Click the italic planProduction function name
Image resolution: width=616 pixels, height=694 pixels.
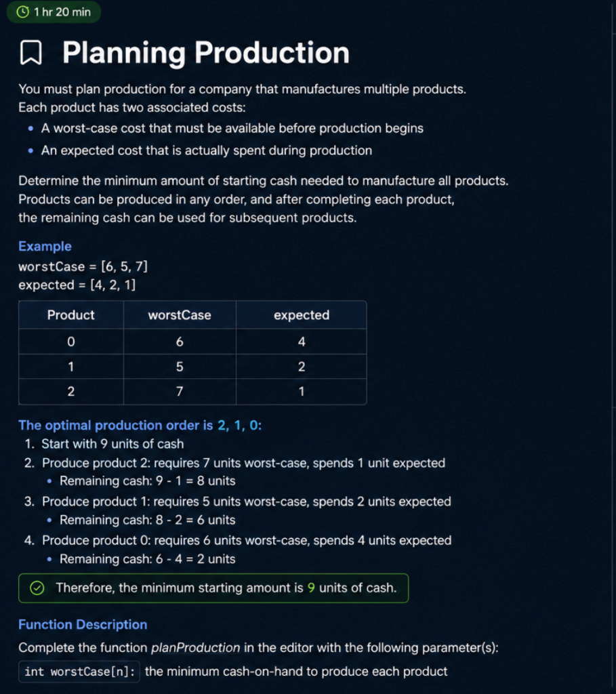click(x=196, y=647)
